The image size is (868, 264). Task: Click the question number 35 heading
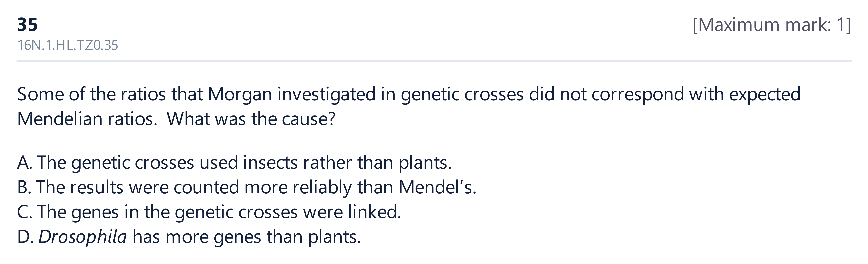27,25
